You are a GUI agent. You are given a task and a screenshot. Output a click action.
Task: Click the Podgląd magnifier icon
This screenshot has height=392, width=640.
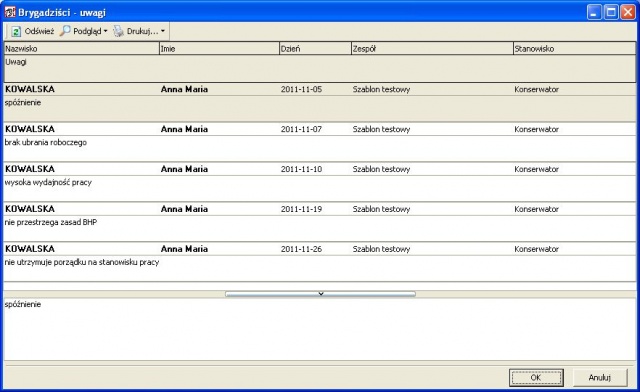(65, 31)
